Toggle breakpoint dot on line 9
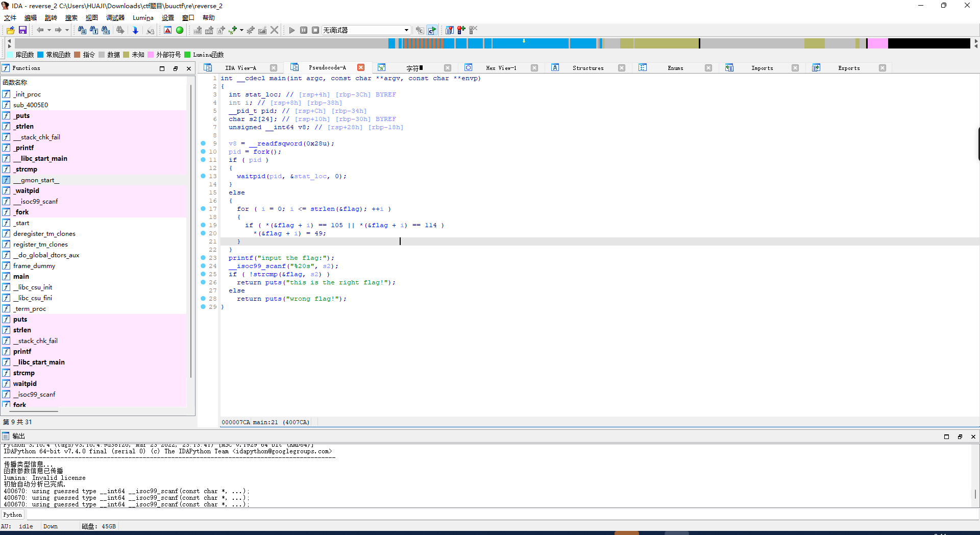Image resolution: width=980 pixels, height=535 pixels. coord(203,143)
